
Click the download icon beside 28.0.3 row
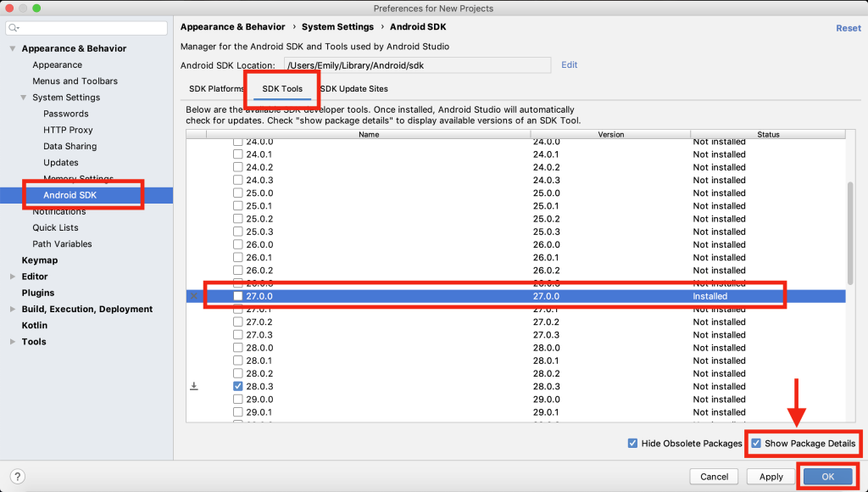194,386
